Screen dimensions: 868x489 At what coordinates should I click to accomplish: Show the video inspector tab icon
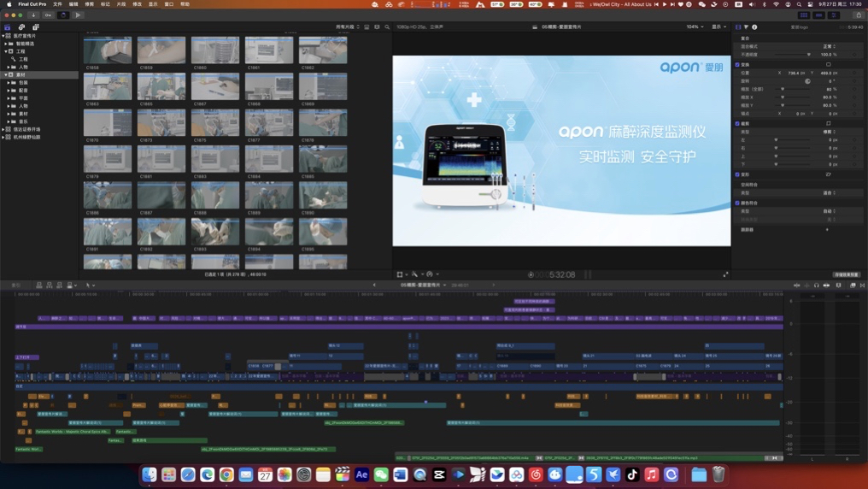point(739,27)
